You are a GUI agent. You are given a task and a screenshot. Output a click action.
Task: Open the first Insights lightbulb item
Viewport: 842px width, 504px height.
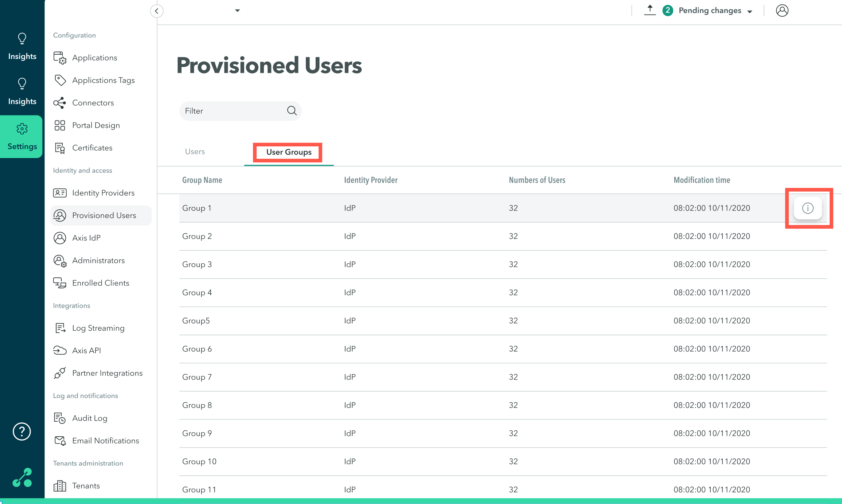click(22, 47)
